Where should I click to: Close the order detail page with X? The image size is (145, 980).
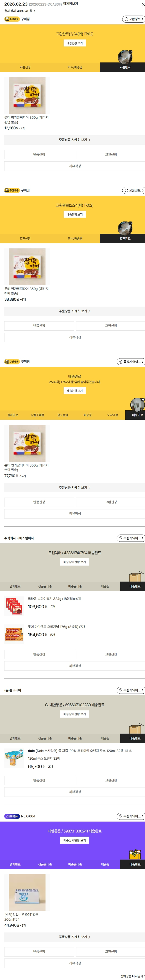point(143,4)
